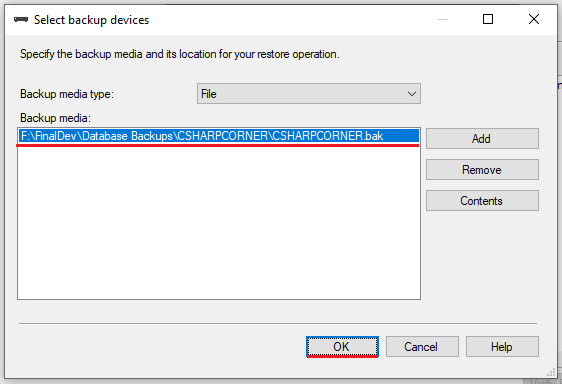This screenshot has height=384, width=562.
Task: Click the resize grip in dialog corner
Action: (552, 373)
